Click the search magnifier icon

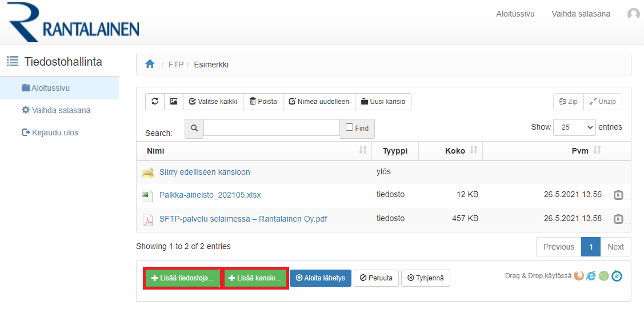(x=194, y=129)
